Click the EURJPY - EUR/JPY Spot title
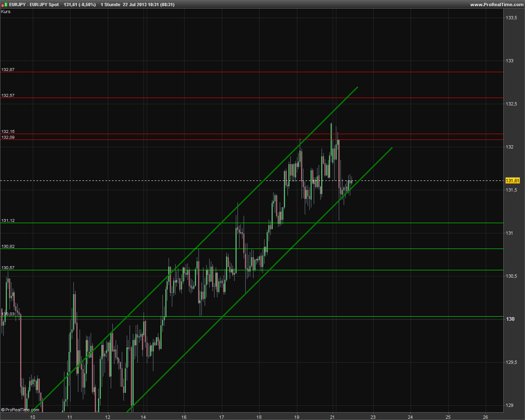The width and height of the screenshot is (525, 420). pyautogui.click(x=34, y=5)
